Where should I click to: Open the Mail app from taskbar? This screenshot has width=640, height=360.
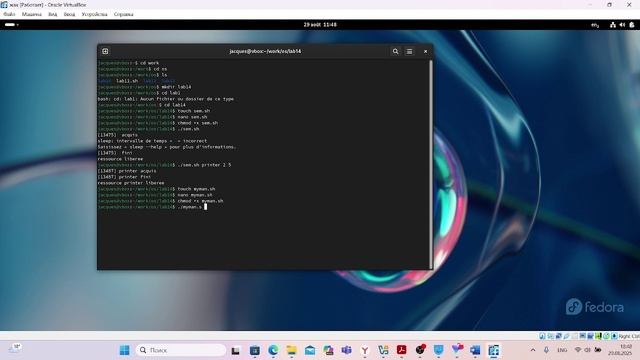coord(310,350)
